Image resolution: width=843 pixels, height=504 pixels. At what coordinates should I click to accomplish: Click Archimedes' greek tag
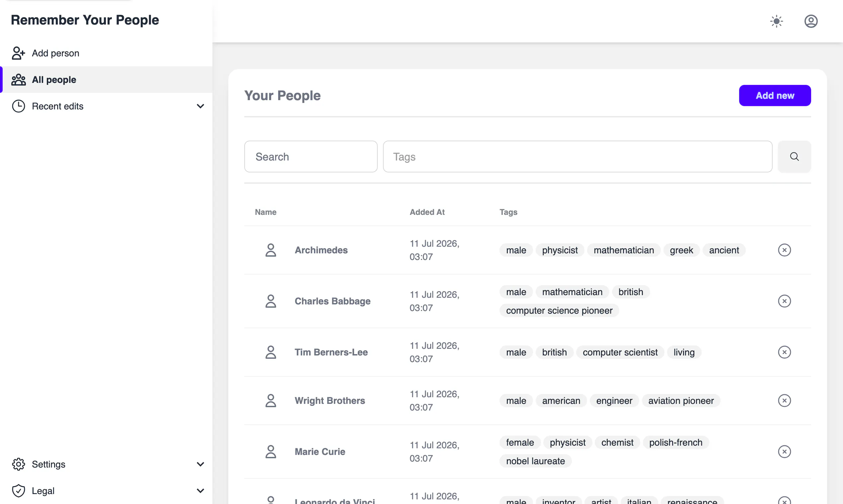click(x=681, y=250)
